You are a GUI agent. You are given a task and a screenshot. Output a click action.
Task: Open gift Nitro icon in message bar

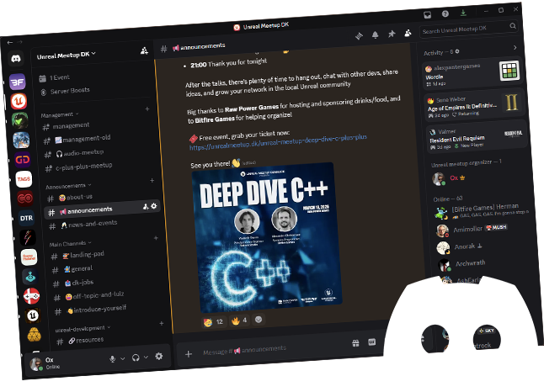355,342
